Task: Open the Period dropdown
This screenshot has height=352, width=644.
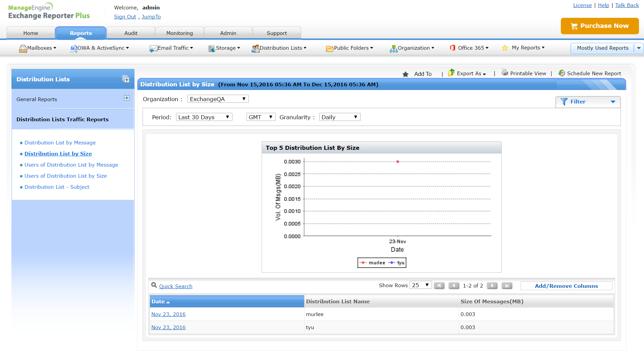Action: [204, 117]
